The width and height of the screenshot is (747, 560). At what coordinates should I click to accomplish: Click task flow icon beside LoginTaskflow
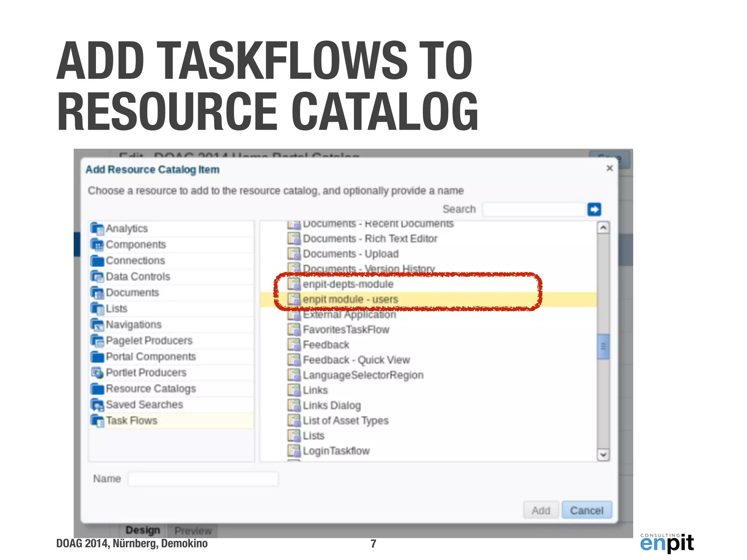coord(294,451)
